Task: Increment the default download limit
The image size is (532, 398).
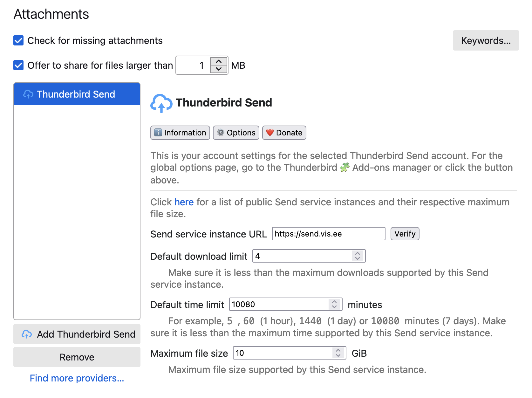Action: 358,253
